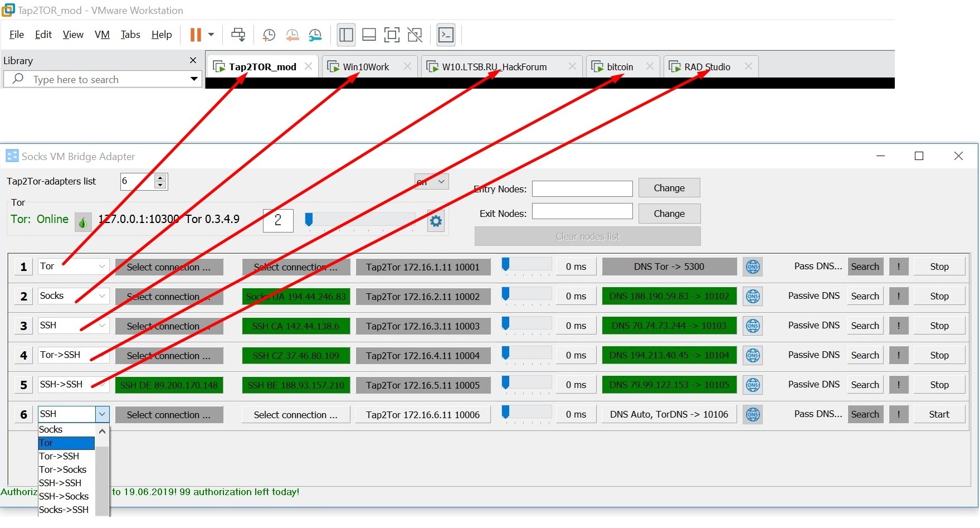Enter full screen mode icon
The height and width of the screenshot is (528, 980).
392,35
